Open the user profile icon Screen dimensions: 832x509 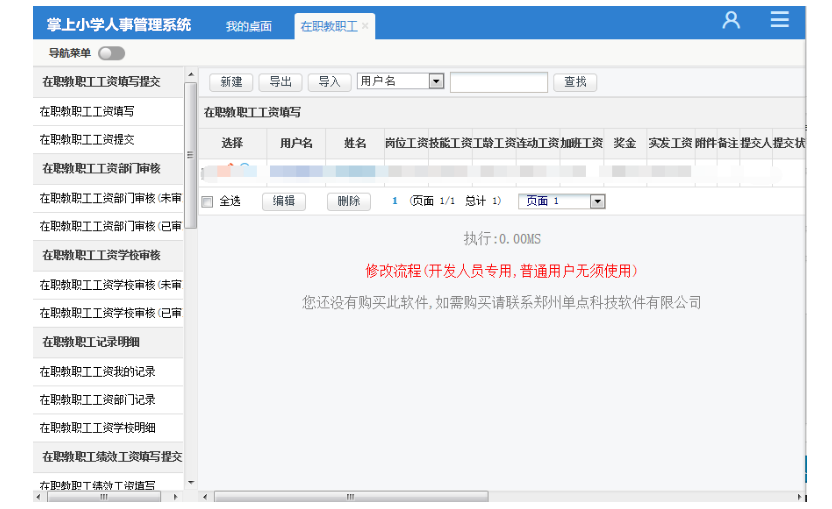pos(731,20)
